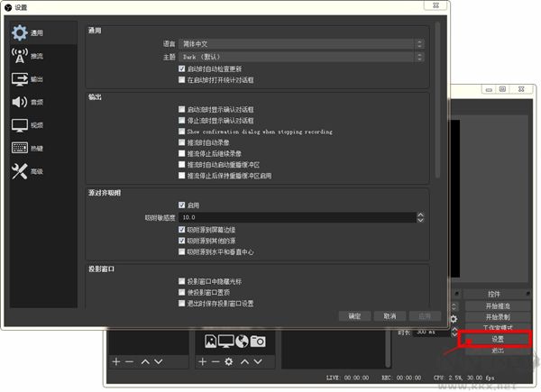The height and width of the screenshot is (392, 541).
Task: Move source up in sources panel
Action: click(244, 361)
